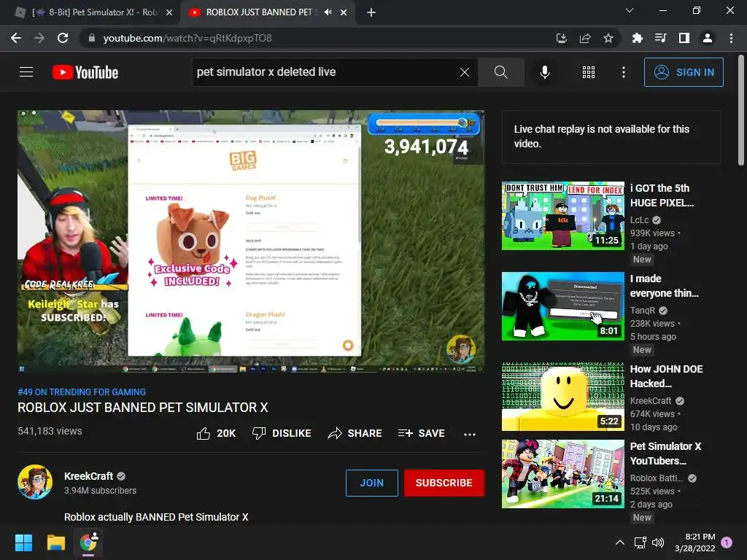Install the app via the address bar install icon
747x560 pixels.
[562, 38]
